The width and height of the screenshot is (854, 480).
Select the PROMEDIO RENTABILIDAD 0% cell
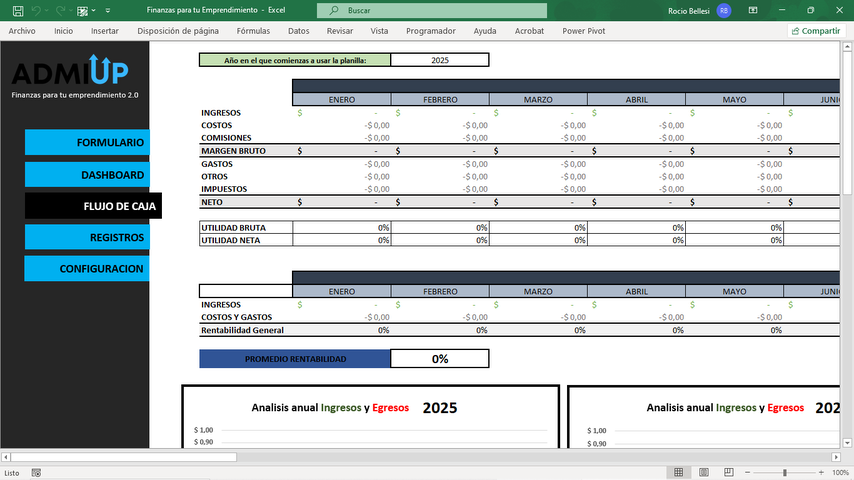click(440, 359)
